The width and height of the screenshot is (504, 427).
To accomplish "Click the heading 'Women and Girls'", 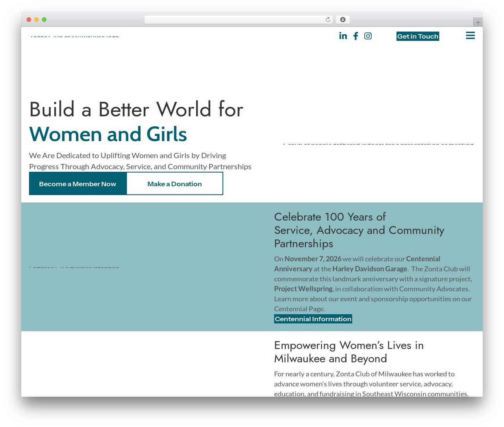I will 108,134.
